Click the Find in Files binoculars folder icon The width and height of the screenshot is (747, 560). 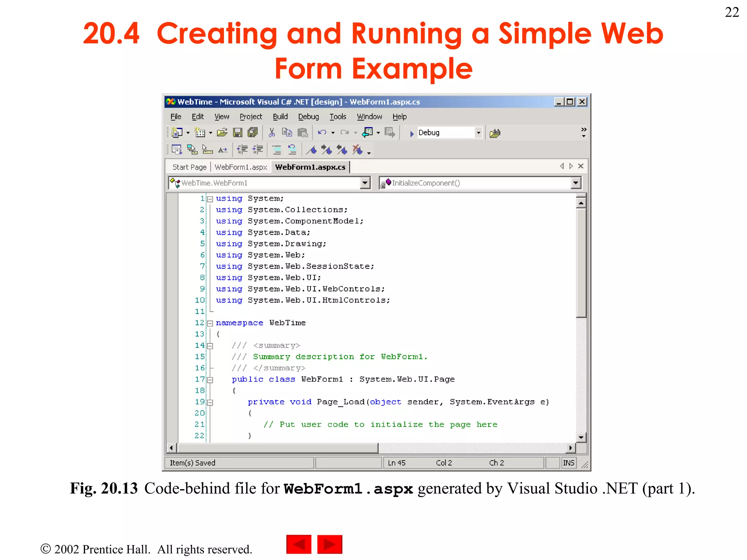pyautogui.click(x=495, y=133)
